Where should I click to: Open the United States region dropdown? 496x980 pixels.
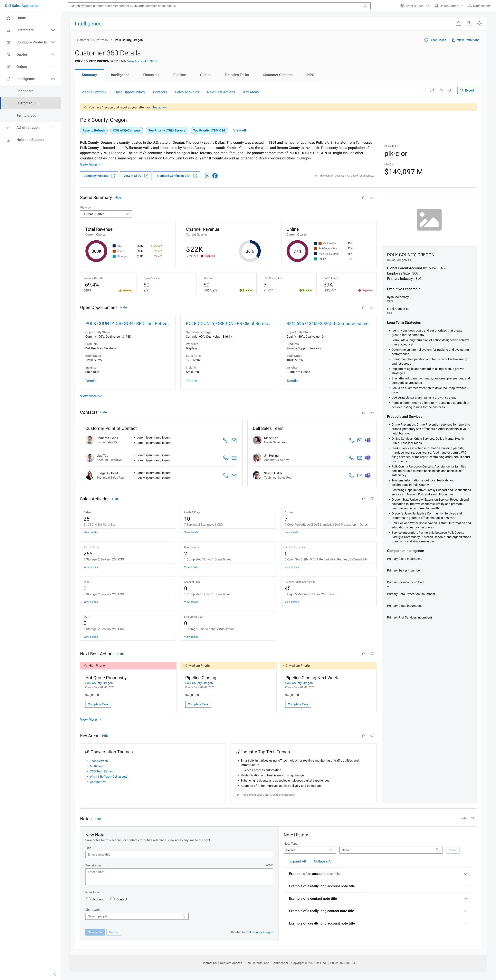[449, 6]
